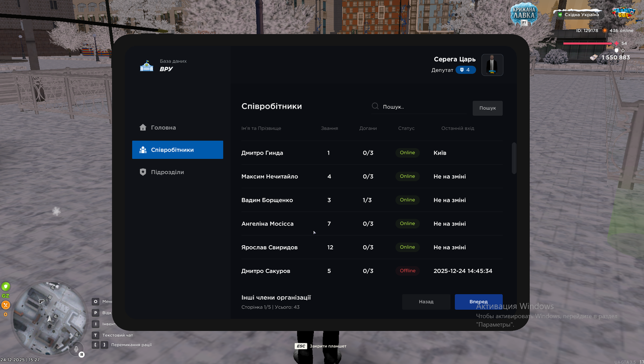The height and width of the screenshot is (364, 644).
Task: Click the T key hint for text chat
Action: pyautogui.click(x=96, y=335)
